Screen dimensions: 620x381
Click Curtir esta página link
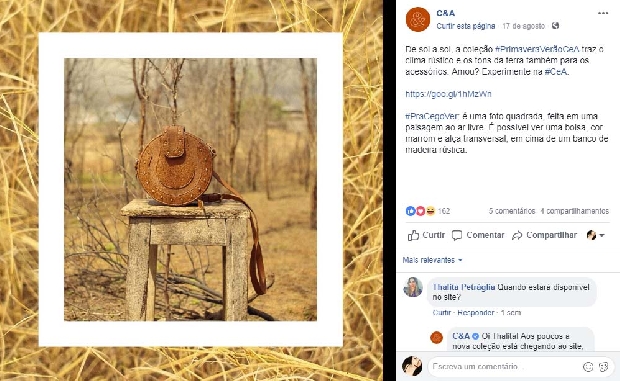[x=465, y=26]
